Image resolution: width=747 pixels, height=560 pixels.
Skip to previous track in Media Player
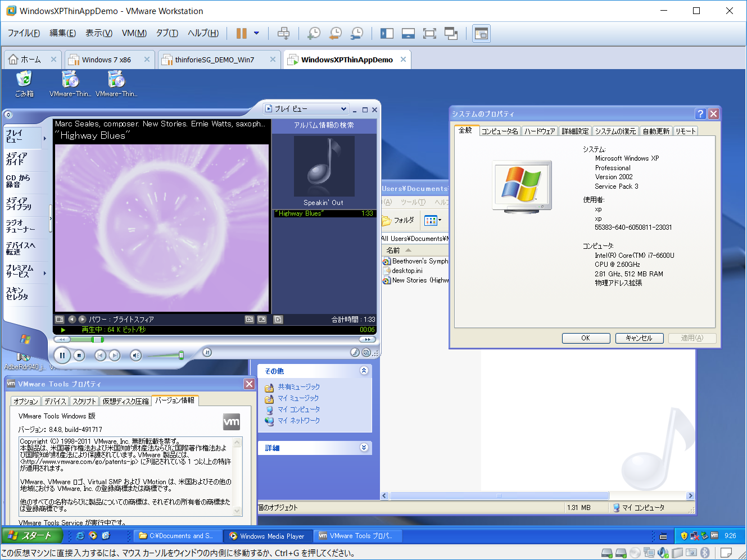(x=100, y=355)
